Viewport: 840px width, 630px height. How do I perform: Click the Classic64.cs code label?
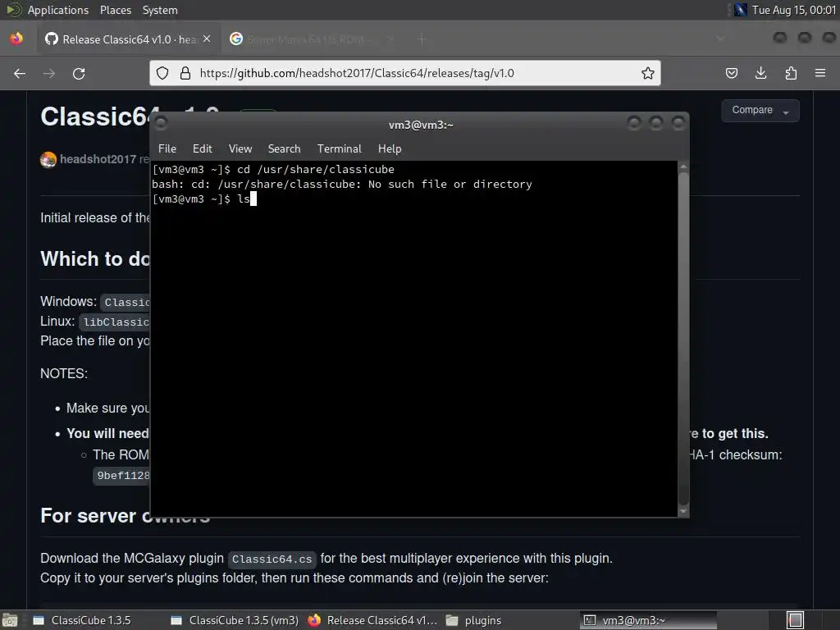point(272,559)
